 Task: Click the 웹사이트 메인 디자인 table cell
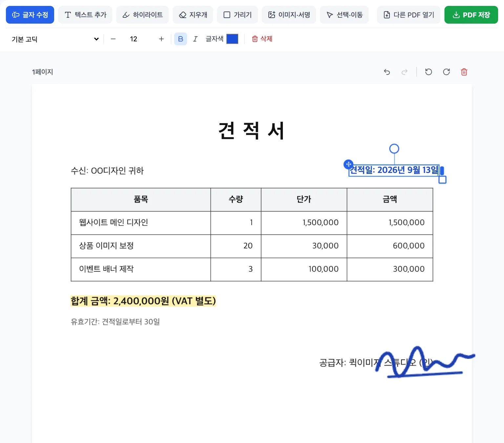141,223
